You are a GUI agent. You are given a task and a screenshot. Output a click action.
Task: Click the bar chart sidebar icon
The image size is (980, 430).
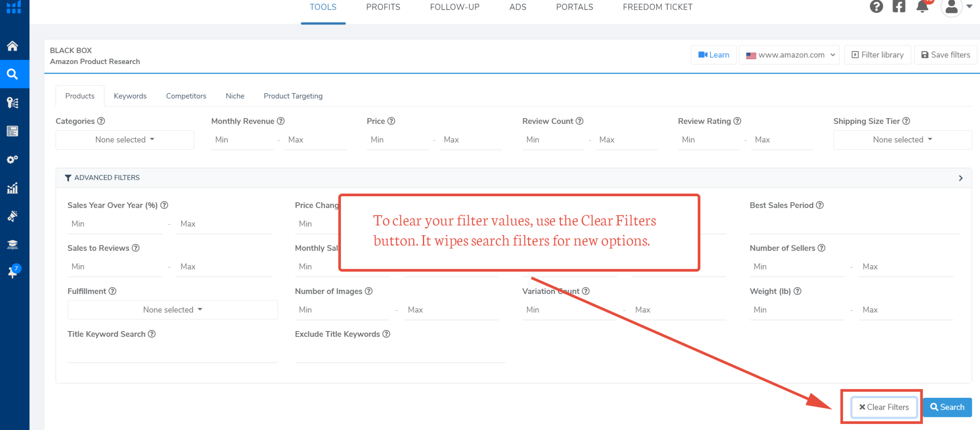pyautogui.click(x=13, y=188)
